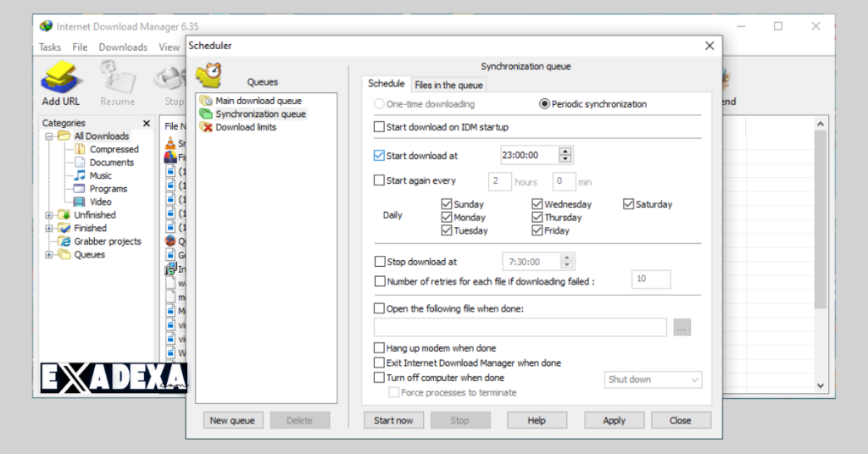The image size is (868, 454).
Task: Close the Categories panel
Action: [146, 124]
